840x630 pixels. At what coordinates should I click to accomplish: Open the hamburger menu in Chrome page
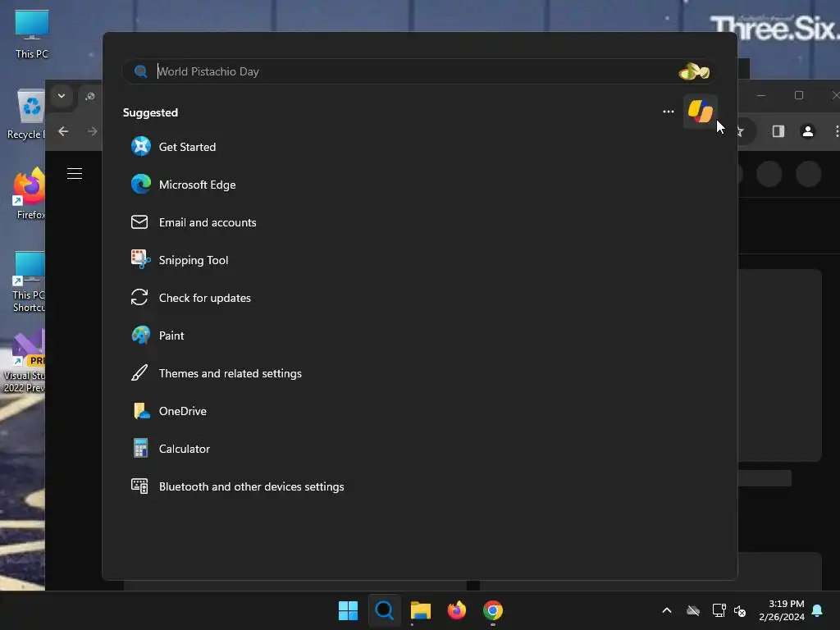(75, 174)
